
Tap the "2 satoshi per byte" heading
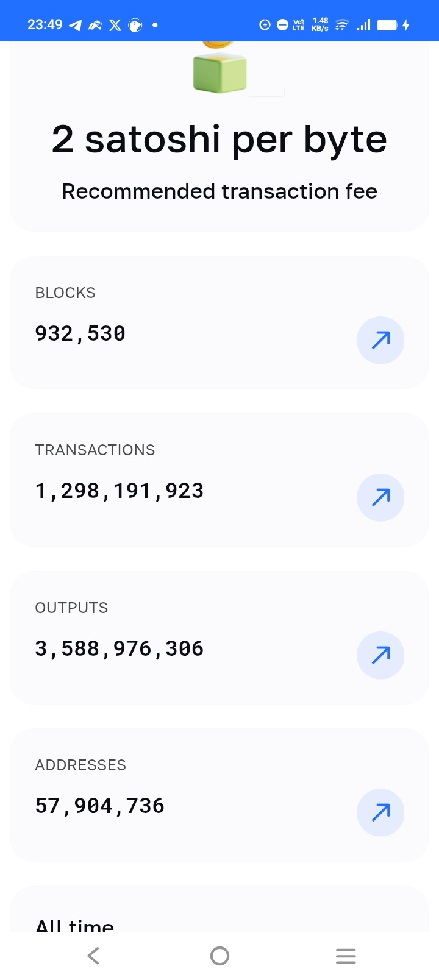coord(220,140)
